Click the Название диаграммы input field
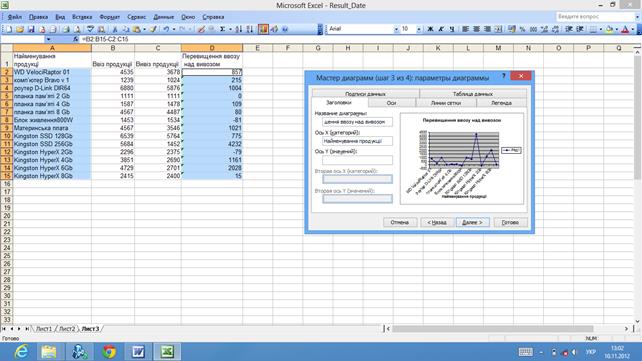Image resolution: width=642 pixels, height=361 pixels. [x=357, y=122]
